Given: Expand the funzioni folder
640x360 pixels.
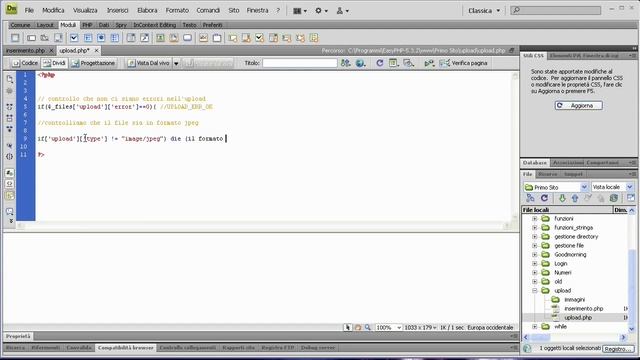Looking at the screenshot, I should tap(534, 219).
